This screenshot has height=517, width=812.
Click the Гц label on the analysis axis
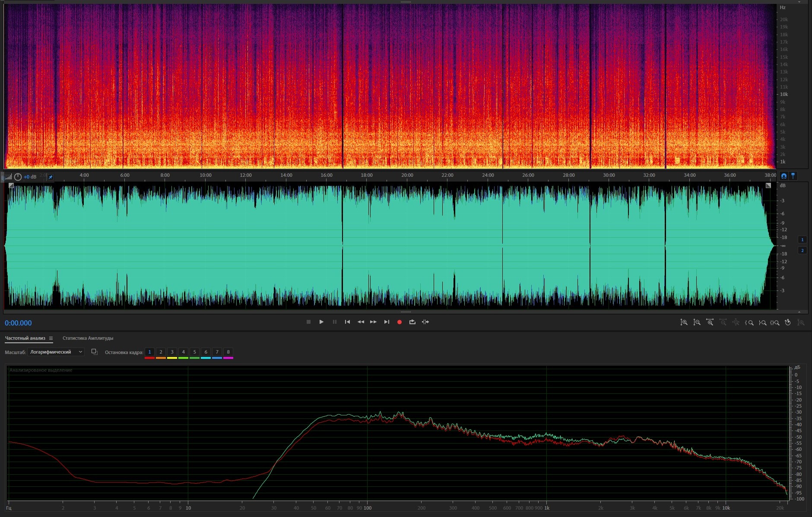pos(9,508)
